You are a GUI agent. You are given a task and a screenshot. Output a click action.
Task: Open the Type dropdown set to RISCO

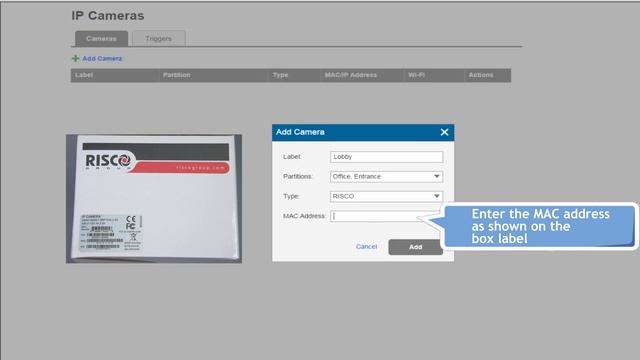point(386,196)
